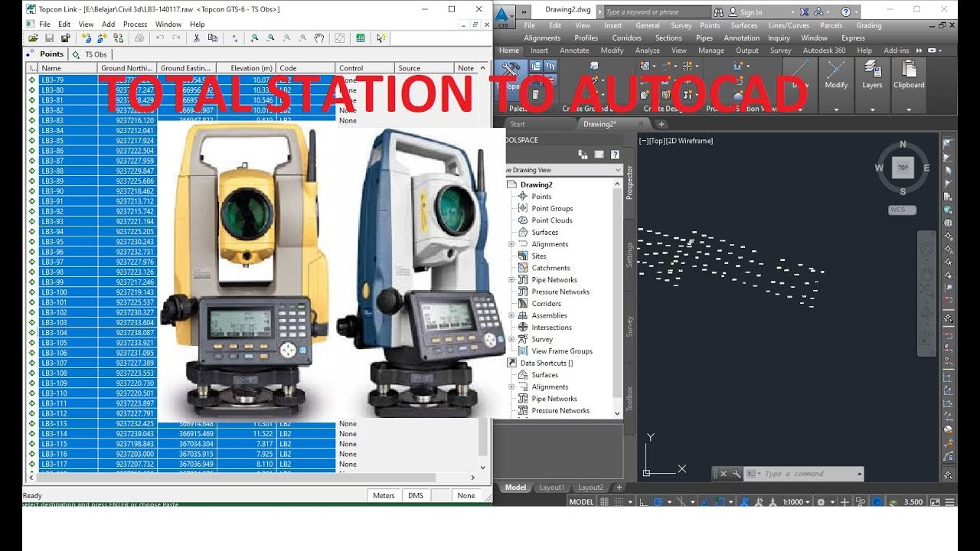The height and width of the screenshot is (551, 980).
Task: Click the green table icon in Topcon Link
Action: 361,37
